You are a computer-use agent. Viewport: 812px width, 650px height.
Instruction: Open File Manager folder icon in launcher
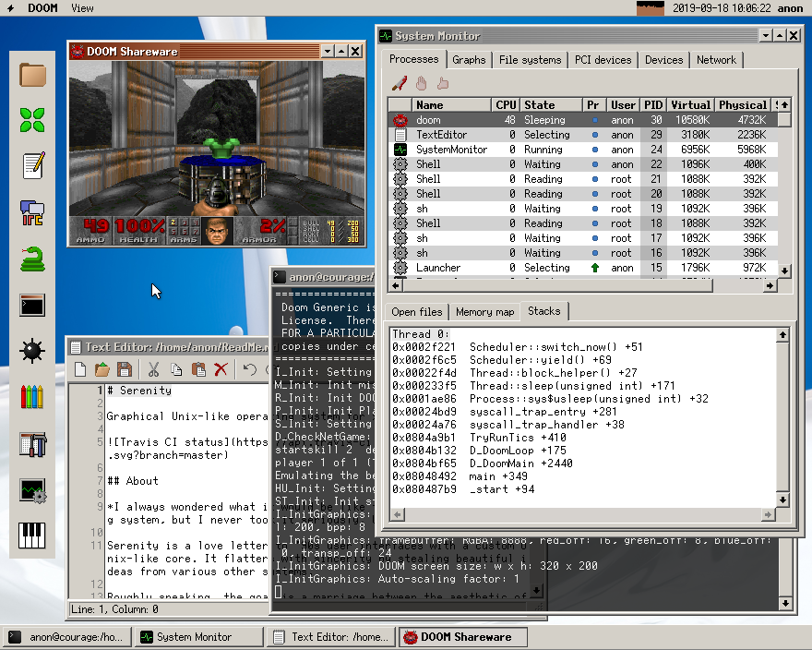click(32, 74)
